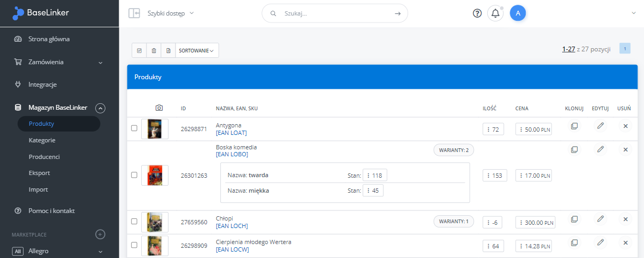Open the Antygona product name link
644x258 pixels.
click(228, 125)
